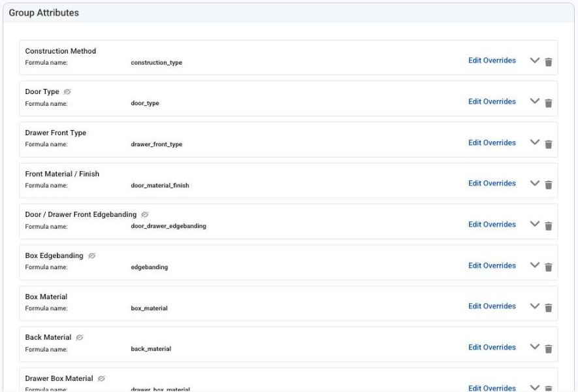This screenshot has height=392, width=578.
Task: Open Edit Overrides for Drawer Box Material
Action: pyautogui.click(x=492, y=388)
